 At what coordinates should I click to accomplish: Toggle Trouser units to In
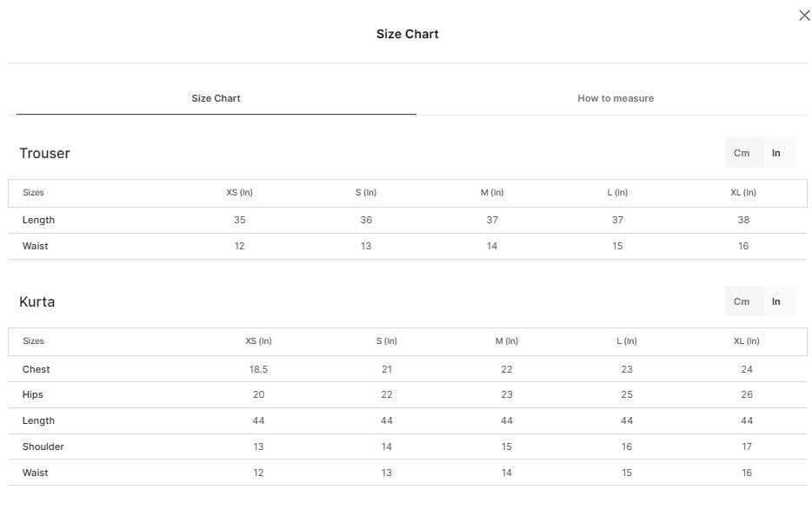(x=775, y=153)
